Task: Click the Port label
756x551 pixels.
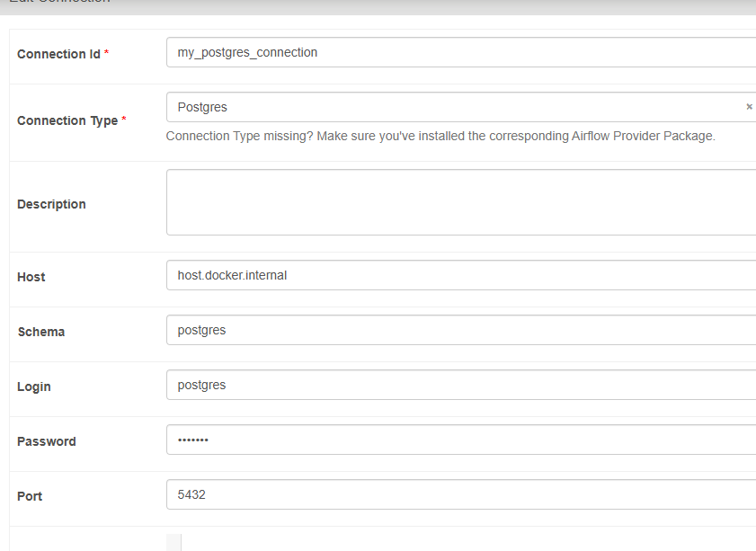Action: (x=30, y=496)
